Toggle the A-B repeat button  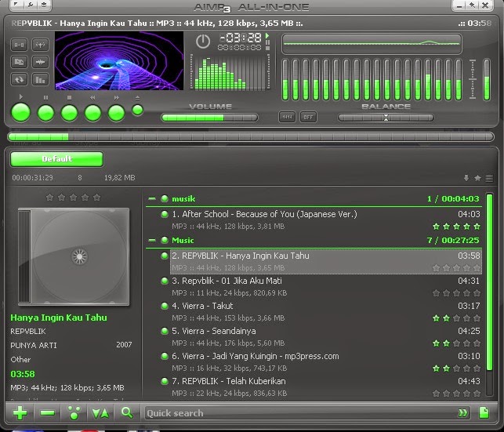click(x=19, y=45)
